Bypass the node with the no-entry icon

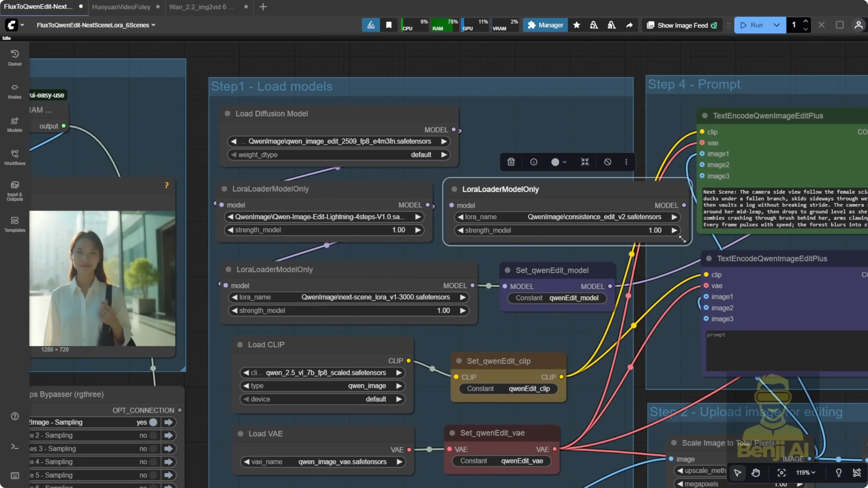607,162
